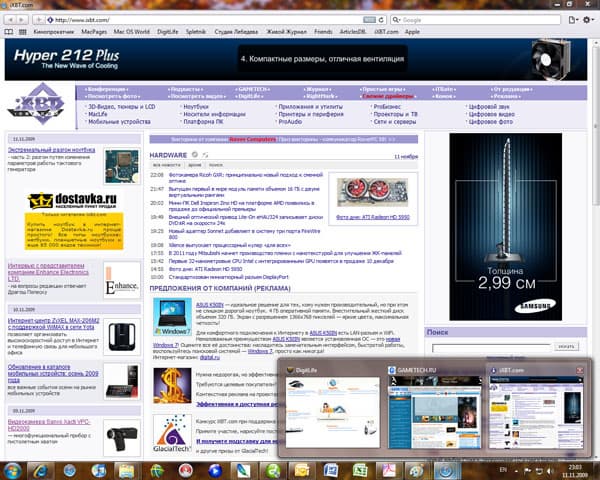Open the search engine magnifier dropdown
The image size is (600, 480).
click(396, 20)
